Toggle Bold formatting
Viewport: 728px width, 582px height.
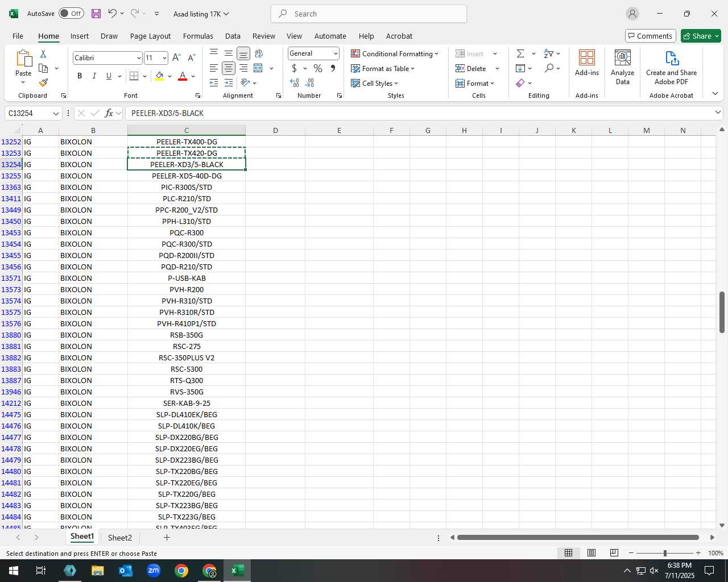click(80, 76)
